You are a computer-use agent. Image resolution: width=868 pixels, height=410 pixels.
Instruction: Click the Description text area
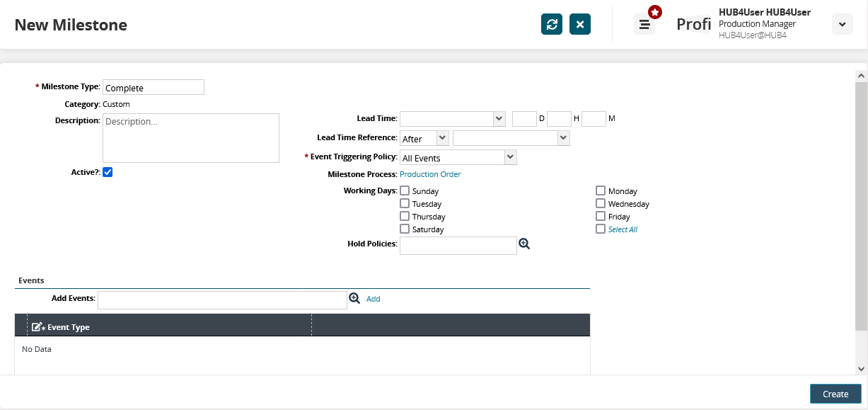(x=191, y=138)
